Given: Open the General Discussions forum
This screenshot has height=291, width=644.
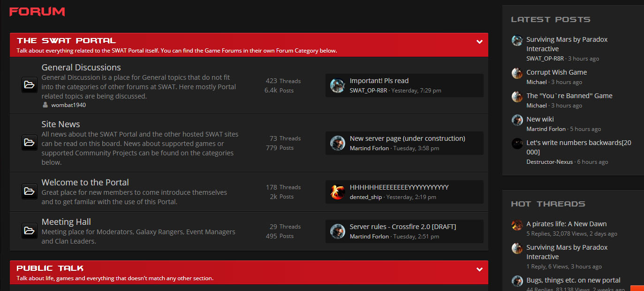Looking at the screenshot, I should 81,68.
